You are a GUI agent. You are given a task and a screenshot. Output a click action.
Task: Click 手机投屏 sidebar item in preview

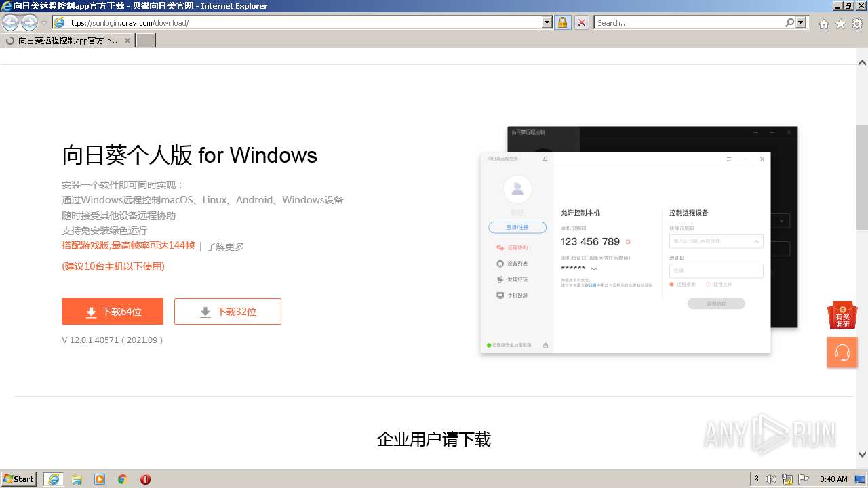pos(512,296)
